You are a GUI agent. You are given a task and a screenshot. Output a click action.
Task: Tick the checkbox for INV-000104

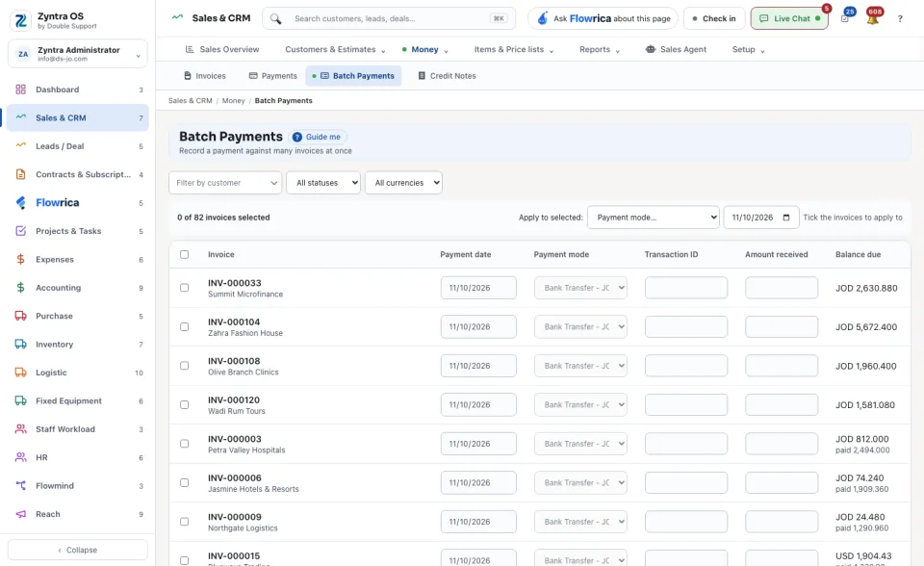[x=185, y=326]
